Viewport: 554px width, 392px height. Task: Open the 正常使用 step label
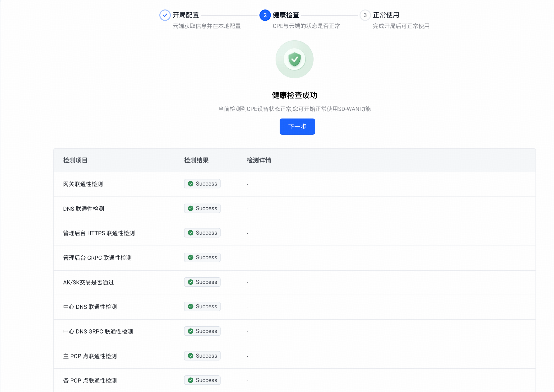386,15
